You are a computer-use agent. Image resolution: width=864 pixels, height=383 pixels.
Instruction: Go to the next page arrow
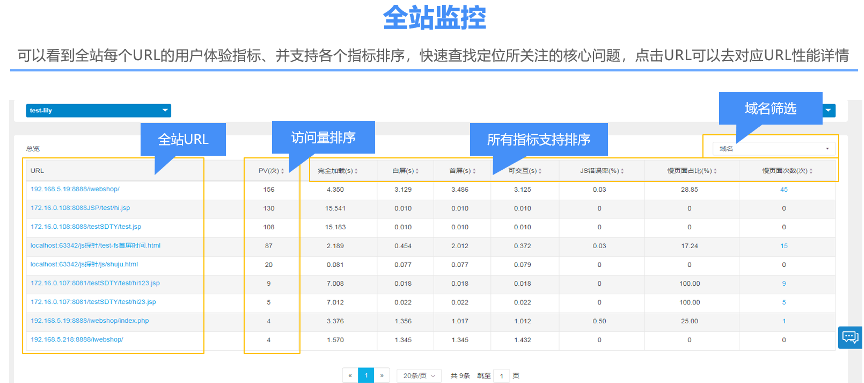pyautogui.click(x=382, y=376)
